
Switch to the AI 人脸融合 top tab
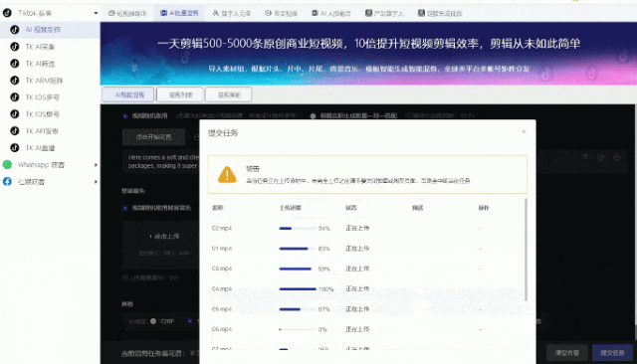pyautogui.click(x=331, y=13)
